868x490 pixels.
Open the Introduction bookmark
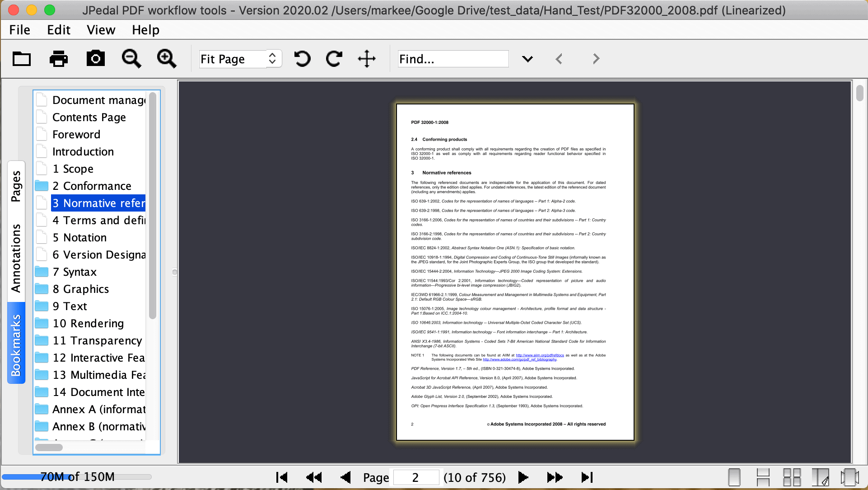point(83,151)
